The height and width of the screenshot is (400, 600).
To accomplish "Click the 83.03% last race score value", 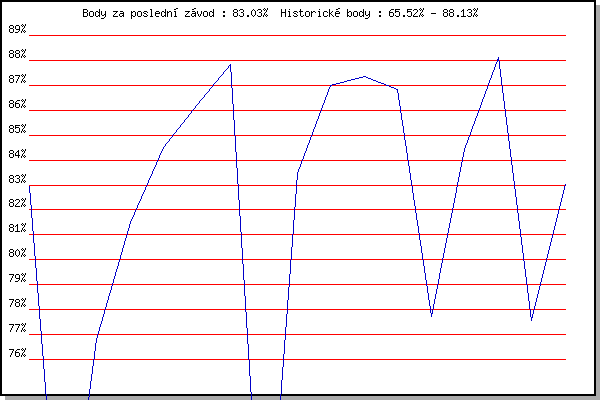I will [249, 14].
